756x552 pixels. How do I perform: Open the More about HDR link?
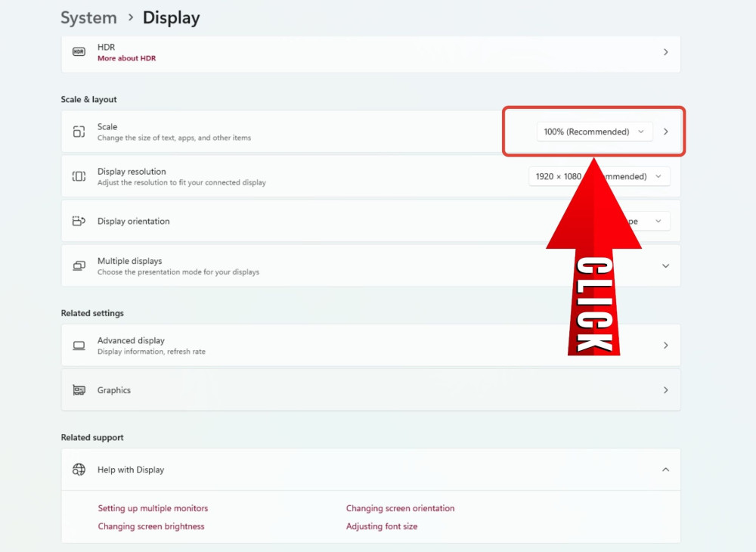pos(126,58)
